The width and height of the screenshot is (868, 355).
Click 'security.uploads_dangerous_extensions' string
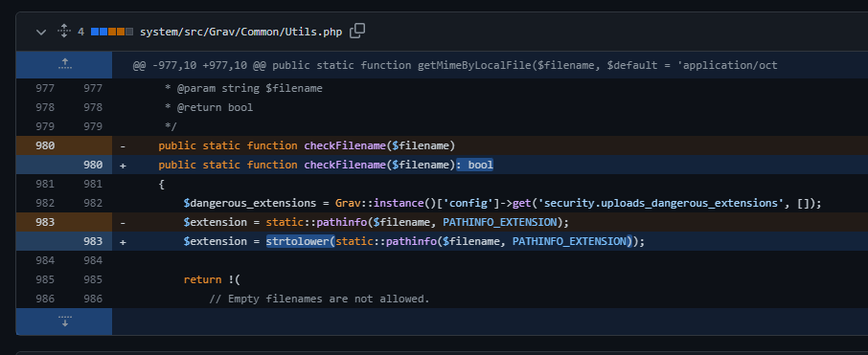[661, 203]
